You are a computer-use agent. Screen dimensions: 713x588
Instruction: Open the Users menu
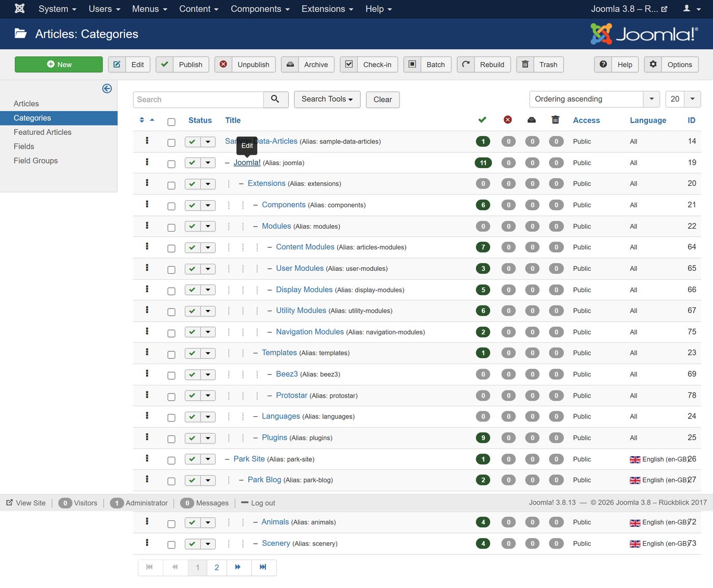coord(104,9)
